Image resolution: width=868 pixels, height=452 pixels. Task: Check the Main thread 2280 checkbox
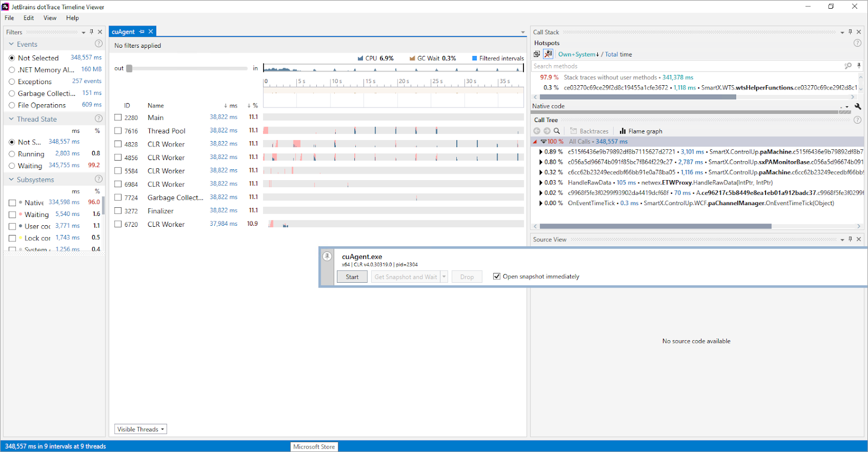point(118,117)
